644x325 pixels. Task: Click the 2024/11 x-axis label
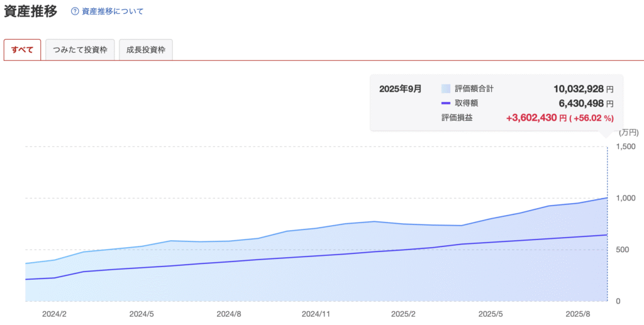(316, 313)
